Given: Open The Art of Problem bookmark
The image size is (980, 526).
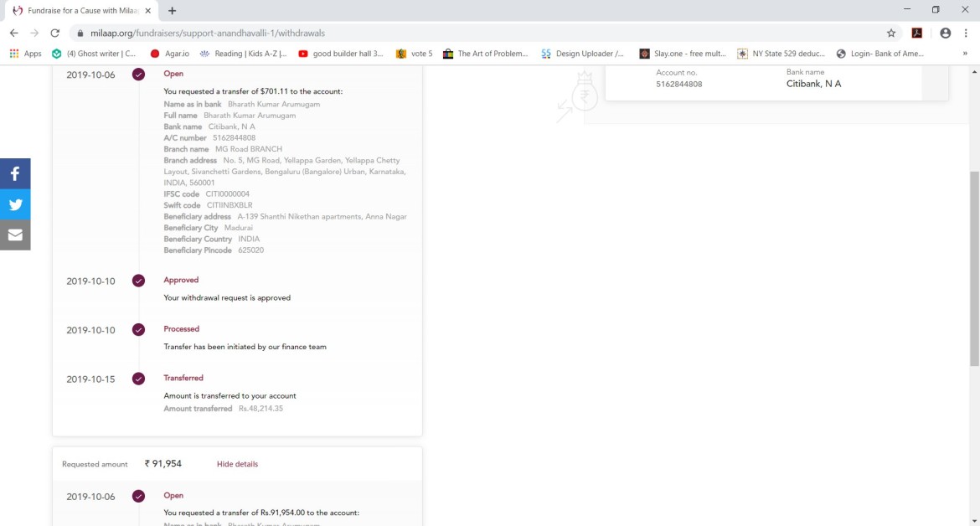Looking at the screenshot, I should click(x=486, y=54).
